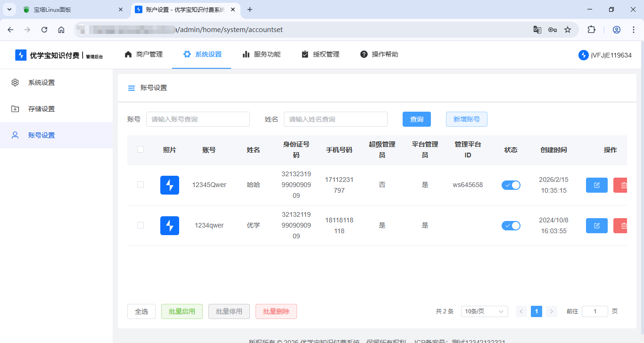Switch to the 商户管理 tab
The height and width of the screenshot is (343, 644).
coord(143,54)
